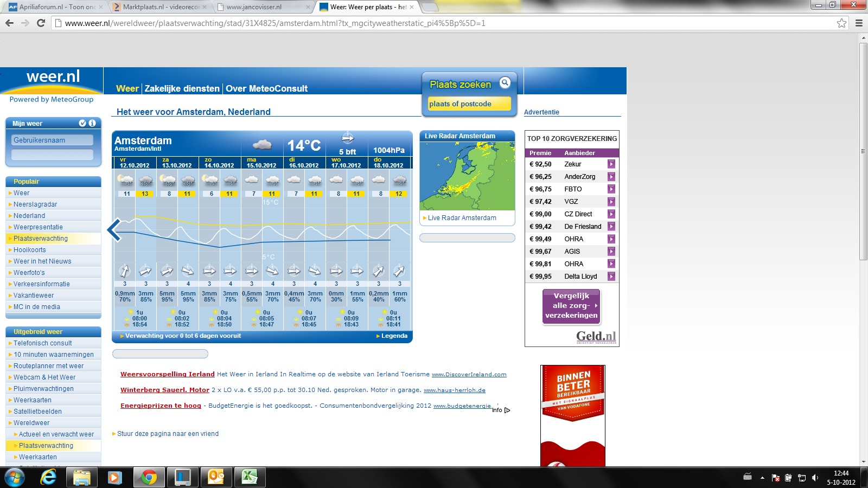Open Windows Explorer folder from taskbar

[81, 477]
